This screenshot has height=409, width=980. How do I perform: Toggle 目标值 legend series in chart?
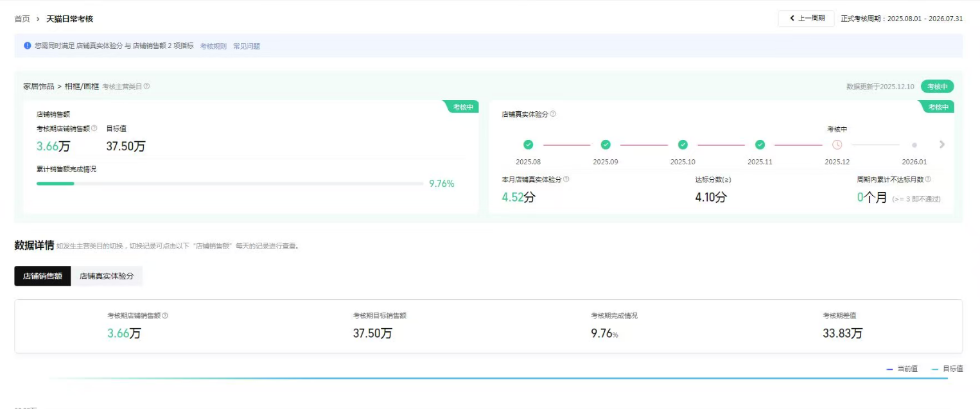(947, 369)
